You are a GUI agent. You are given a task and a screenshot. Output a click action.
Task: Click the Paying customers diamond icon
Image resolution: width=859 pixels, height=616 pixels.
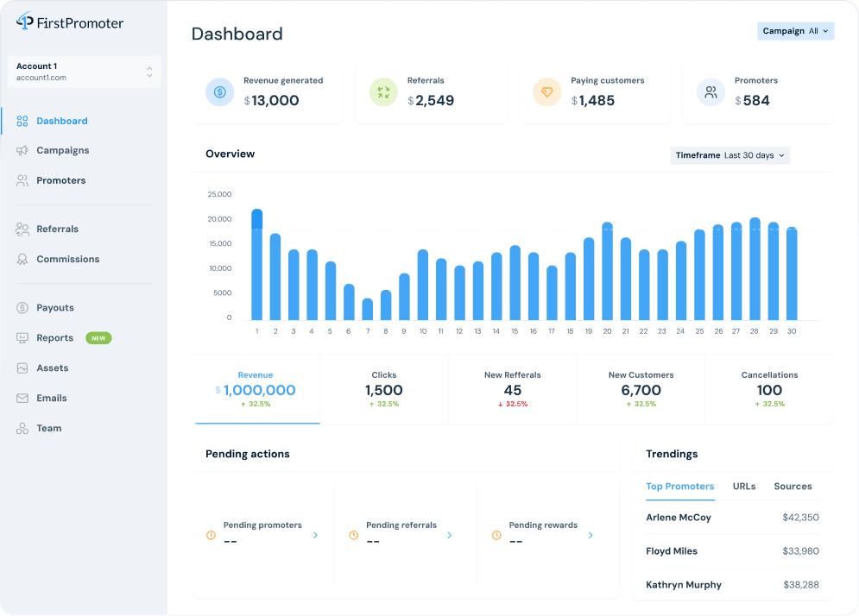(546, 92)
